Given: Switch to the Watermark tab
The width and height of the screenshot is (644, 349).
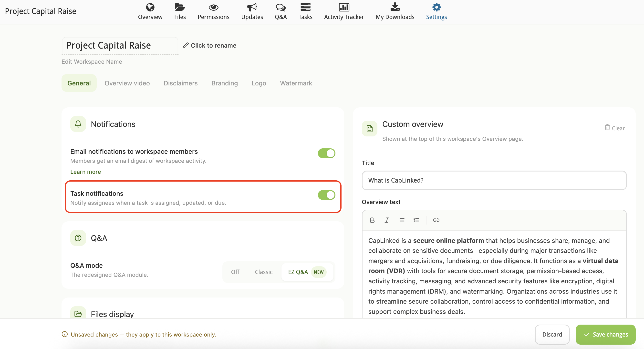Looking at the screenshot, I should tap(296, 83).
